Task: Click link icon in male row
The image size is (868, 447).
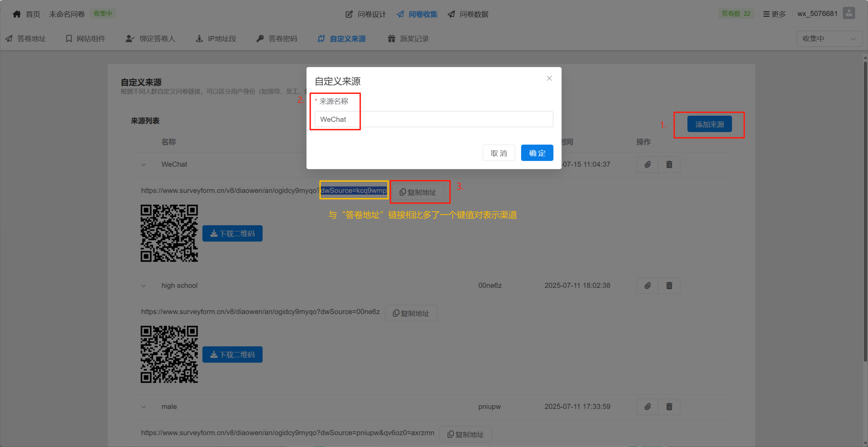Action: (x=647, y=407)
